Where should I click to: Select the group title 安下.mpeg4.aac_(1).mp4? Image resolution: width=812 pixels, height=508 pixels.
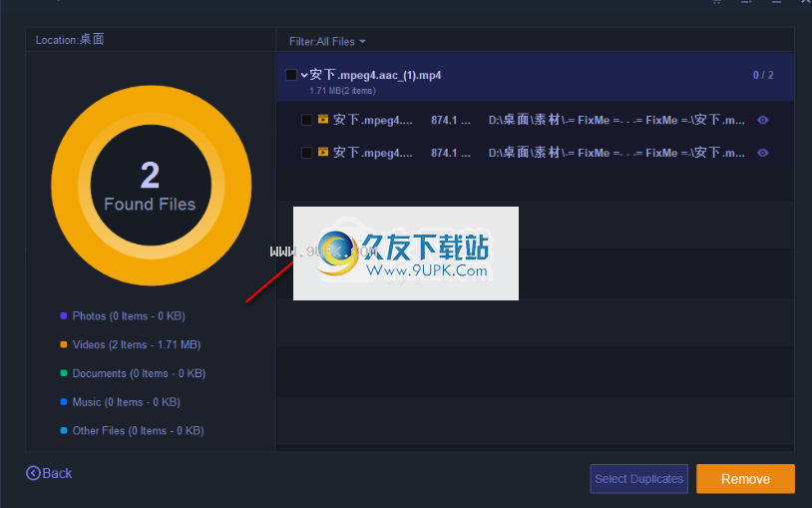(375, 75)
